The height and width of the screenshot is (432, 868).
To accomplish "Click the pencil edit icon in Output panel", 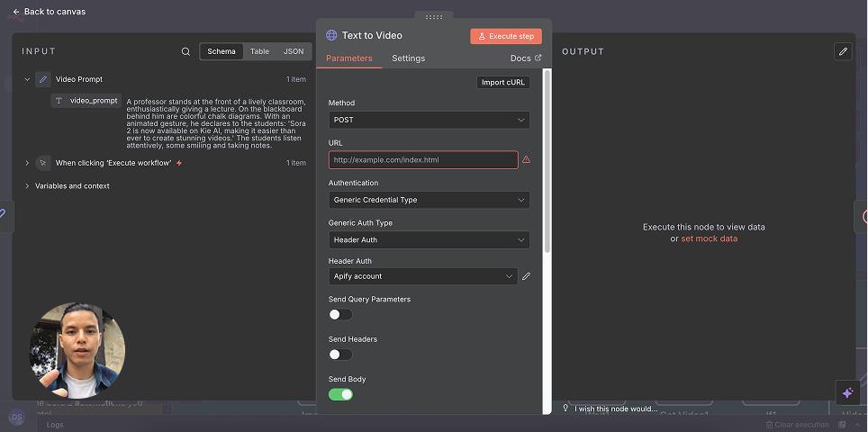I will (843, 52).
